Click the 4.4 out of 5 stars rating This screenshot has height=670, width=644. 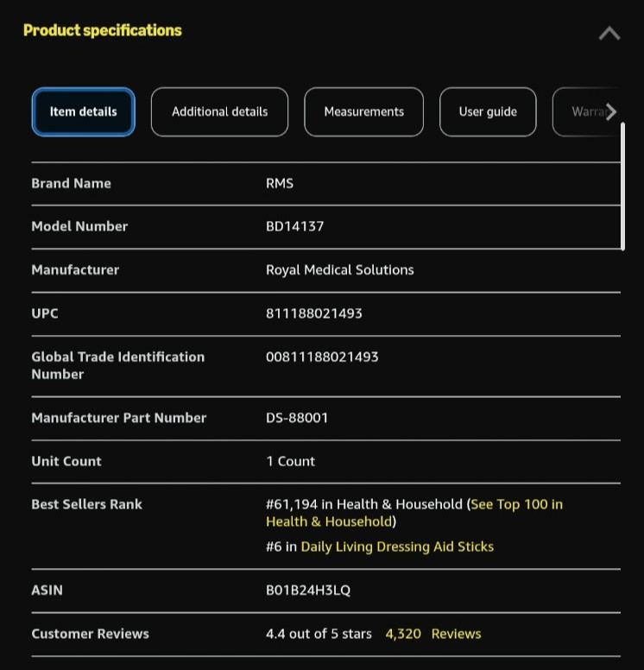click(319, 634)
